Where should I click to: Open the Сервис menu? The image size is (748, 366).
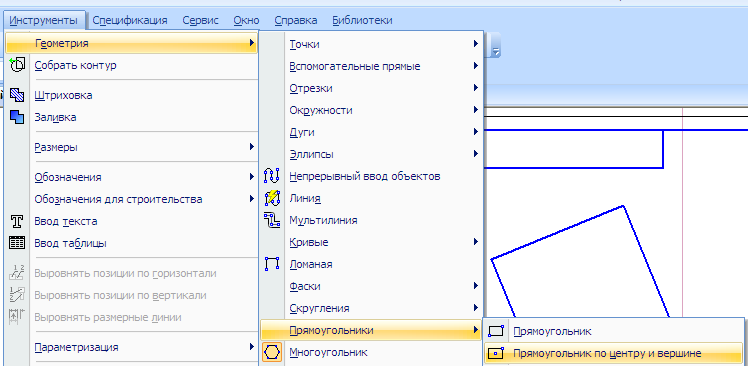(200, 20)
